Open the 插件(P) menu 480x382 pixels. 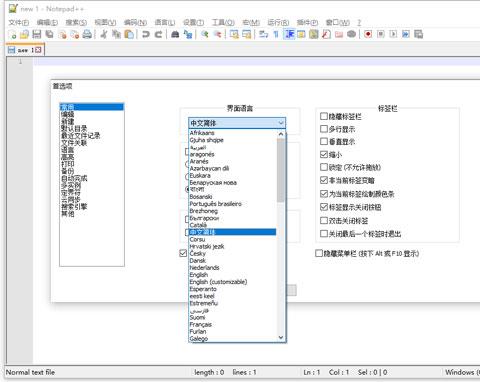point(307,22)
